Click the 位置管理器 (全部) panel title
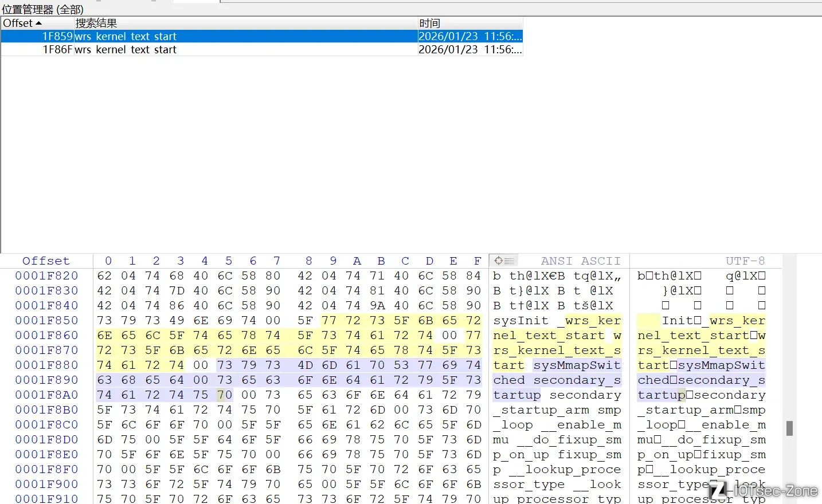This screenshot has height=504, width=822. coord(43,9)
